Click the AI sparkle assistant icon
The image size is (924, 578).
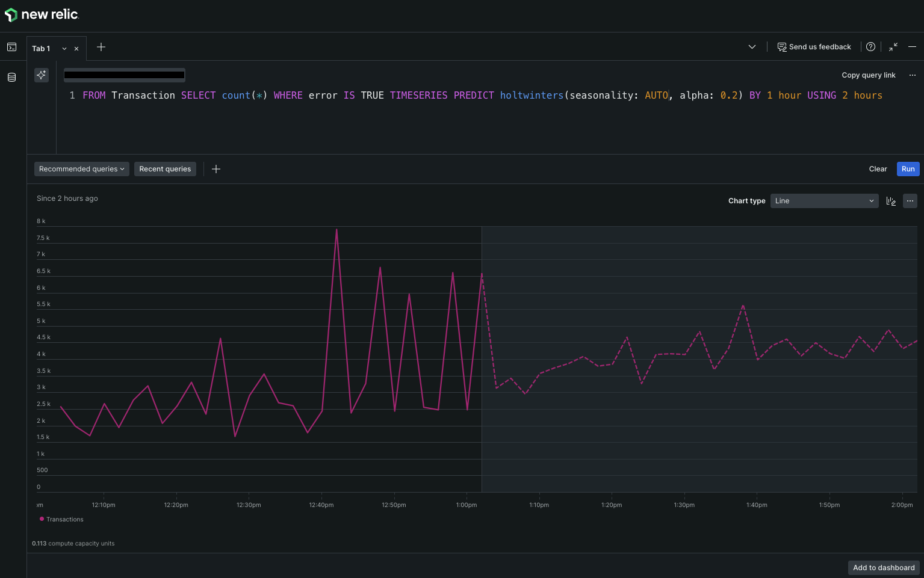point(42,75)
